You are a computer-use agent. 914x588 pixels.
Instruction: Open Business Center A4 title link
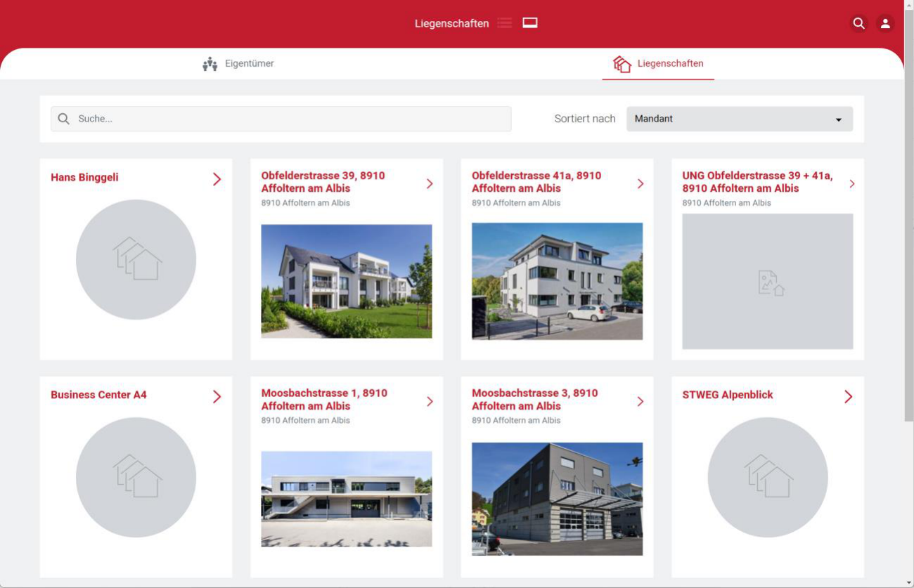[x=98, y=395]
